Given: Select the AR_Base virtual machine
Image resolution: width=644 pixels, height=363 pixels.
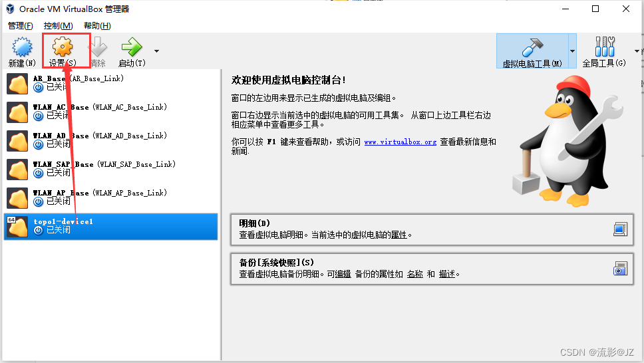Looking at the screenshot, I should coord(111,83).
